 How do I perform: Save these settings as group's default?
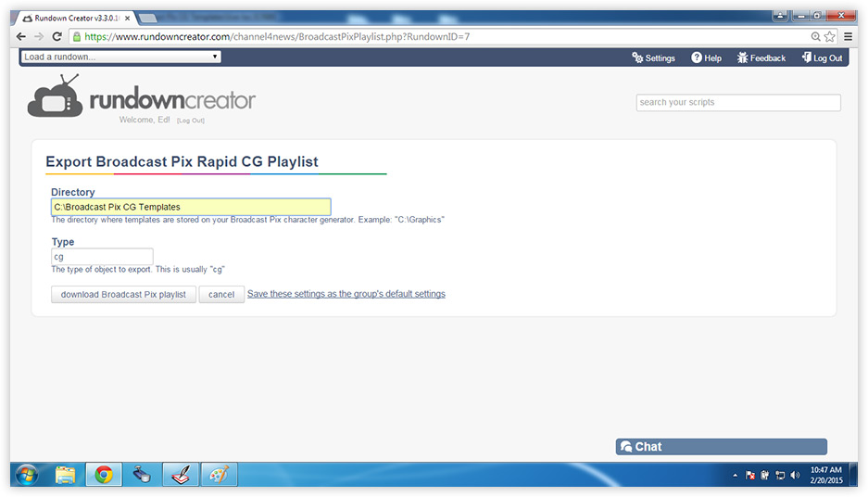point(346,294)
